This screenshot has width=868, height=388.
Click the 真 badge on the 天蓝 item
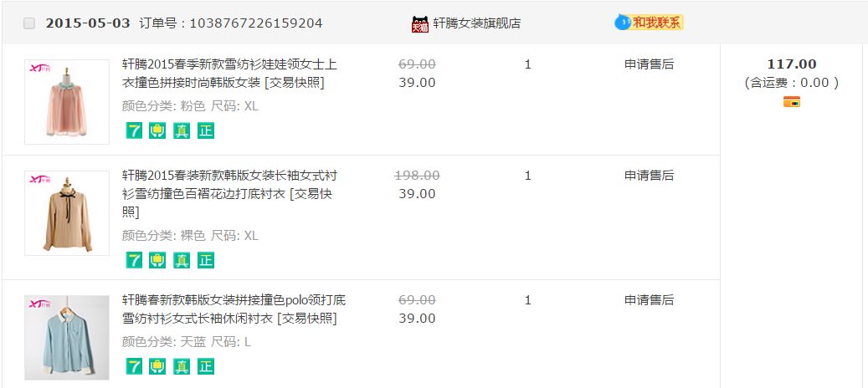coord(182,366)
